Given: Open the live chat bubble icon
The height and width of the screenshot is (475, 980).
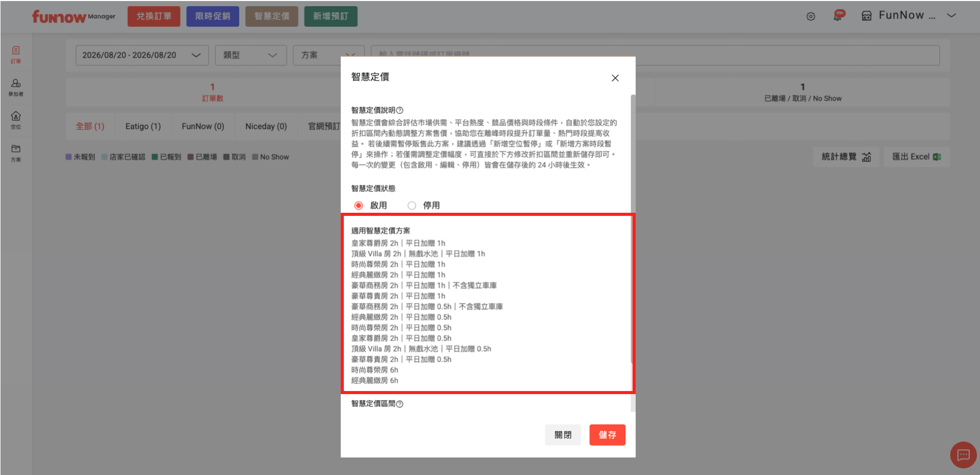Looking at the screenshot, I should (x=963, y=455).
